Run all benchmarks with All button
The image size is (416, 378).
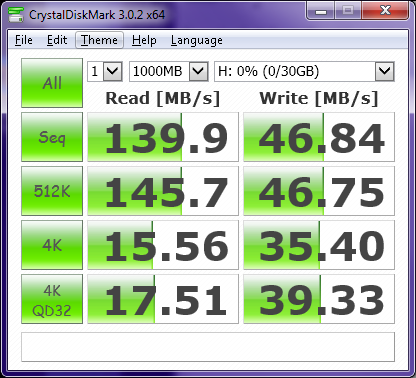pos(52,83)
